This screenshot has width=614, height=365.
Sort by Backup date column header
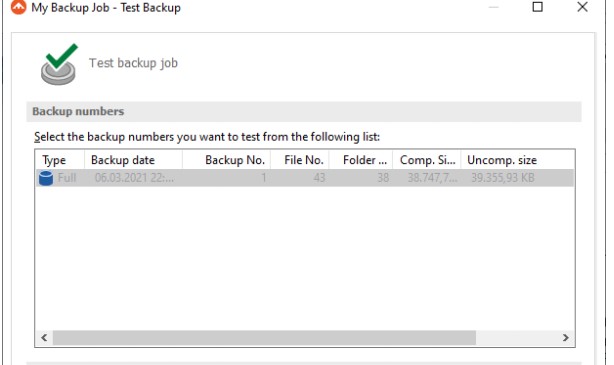(x=133, y=160)
